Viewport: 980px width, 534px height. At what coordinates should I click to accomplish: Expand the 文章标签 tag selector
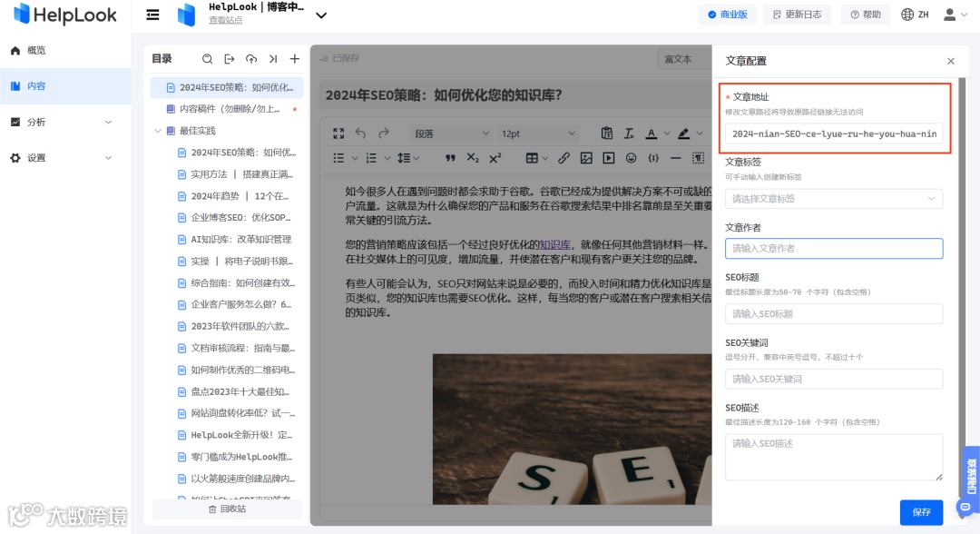pos(833,199)
